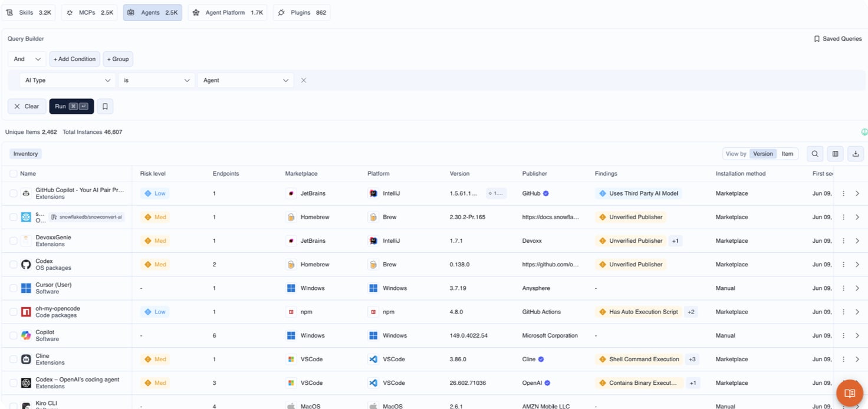Check the GitHub Copilot row checkbox
Screen dimensions: 868x409
click(14, 193)
